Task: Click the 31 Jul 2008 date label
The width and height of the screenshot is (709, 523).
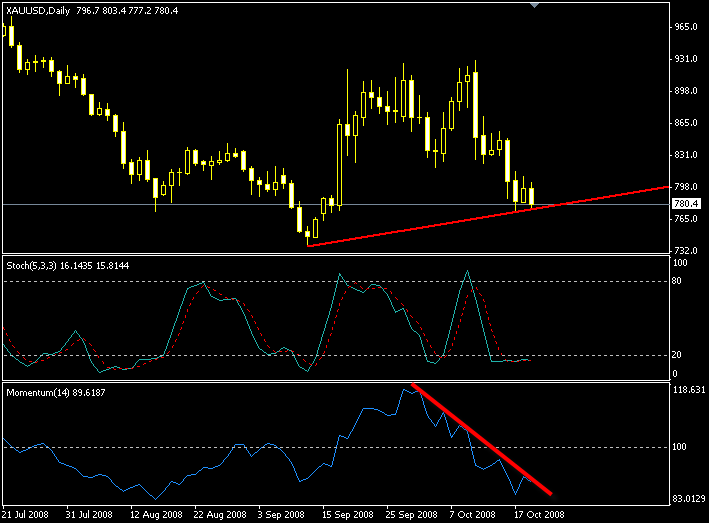Action: [x=89, y=514]
